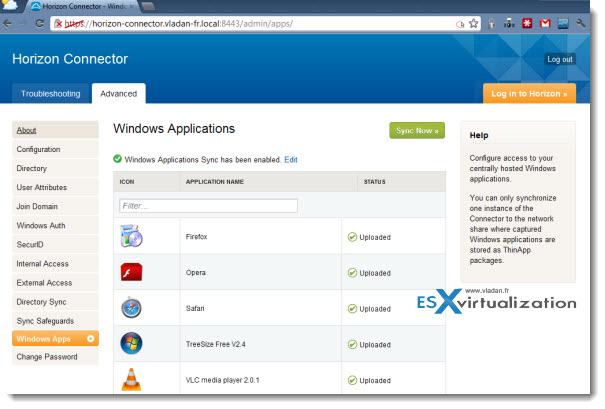605x409 pixels.
Task: Click the VLC media player cone icon
Action: 132,380
